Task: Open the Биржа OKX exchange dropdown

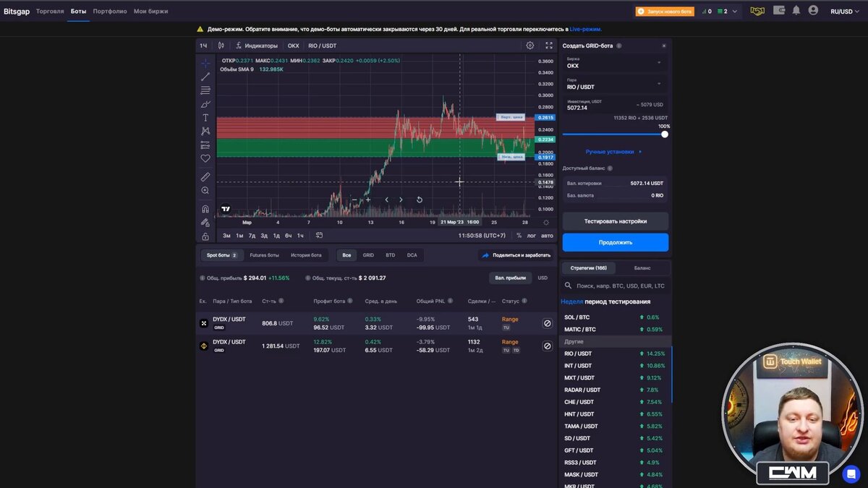Action: point(616,63)
